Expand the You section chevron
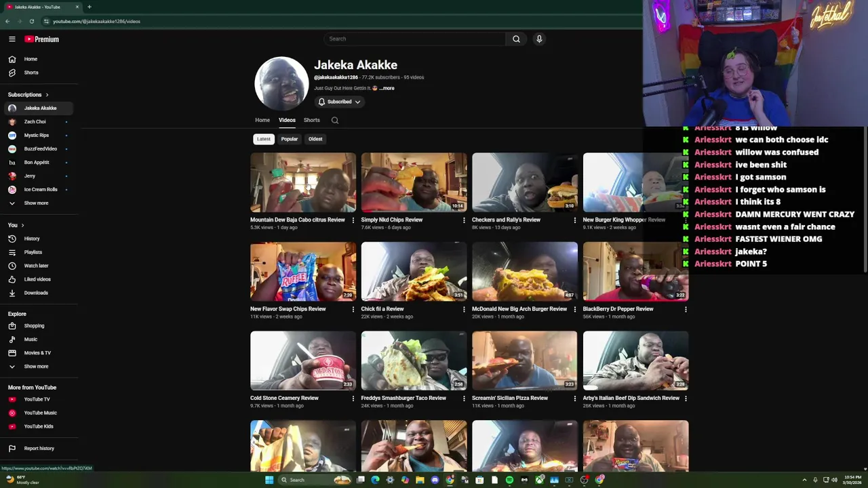 22,225
